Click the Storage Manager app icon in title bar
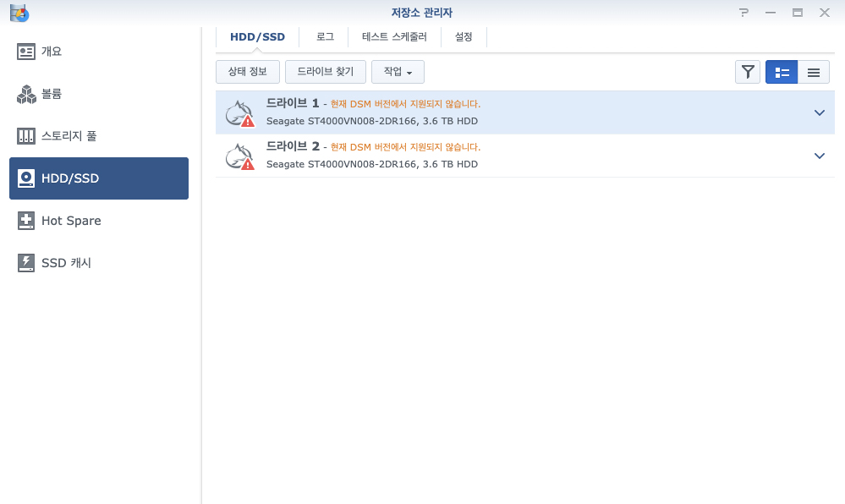 point(19,13)
